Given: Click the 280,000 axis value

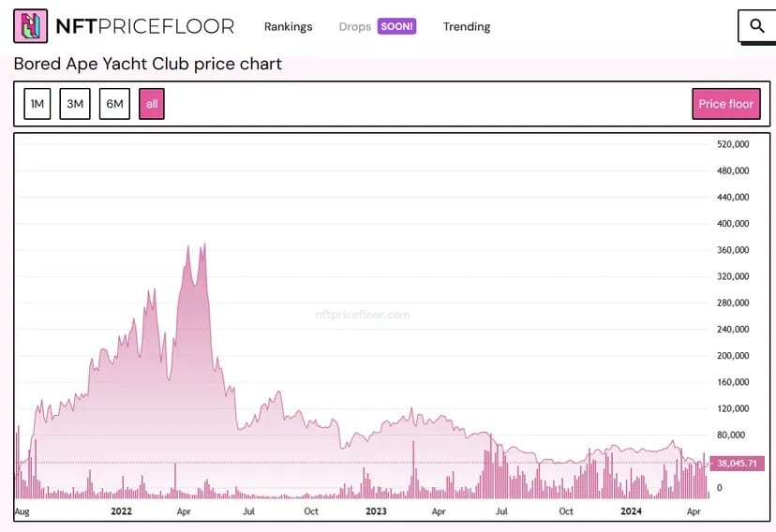Looking at the screenshot, I should (733, 303).
